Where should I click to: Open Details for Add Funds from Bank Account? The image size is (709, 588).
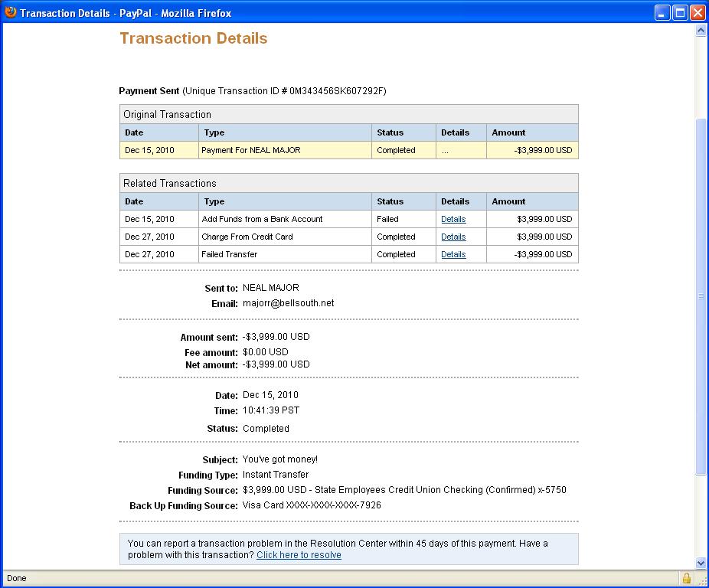coord(453,219)
